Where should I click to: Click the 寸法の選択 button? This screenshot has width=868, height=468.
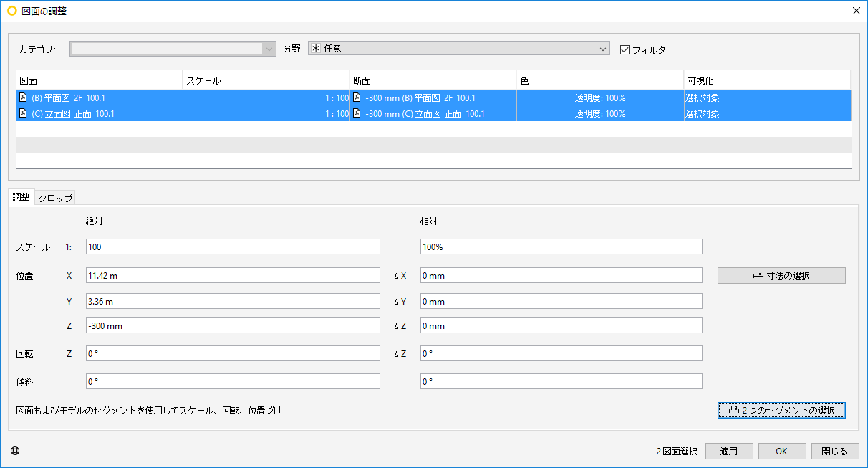click(781, 275)
